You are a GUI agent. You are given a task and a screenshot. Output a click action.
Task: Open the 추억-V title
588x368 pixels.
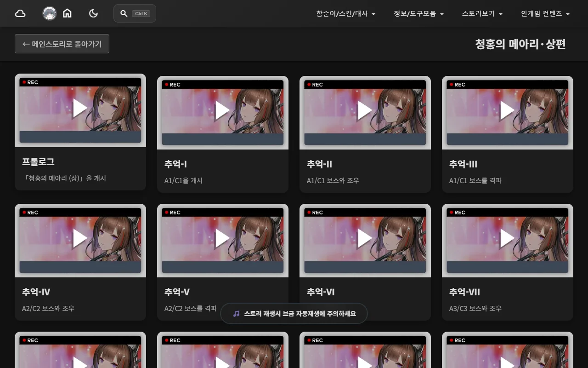point(177,292)
